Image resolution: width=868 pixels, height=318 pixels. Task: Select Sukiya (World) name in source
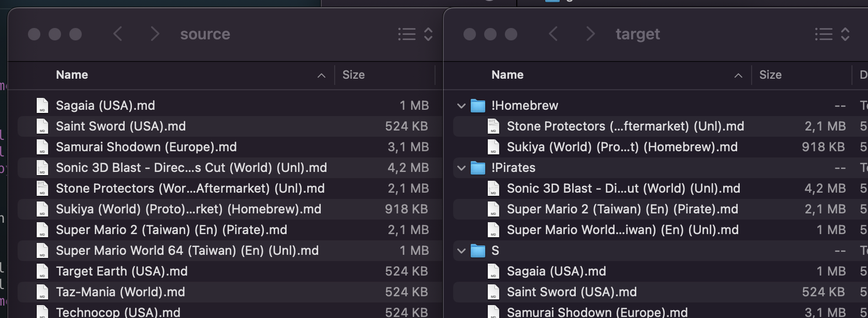(x=188, y=209)
